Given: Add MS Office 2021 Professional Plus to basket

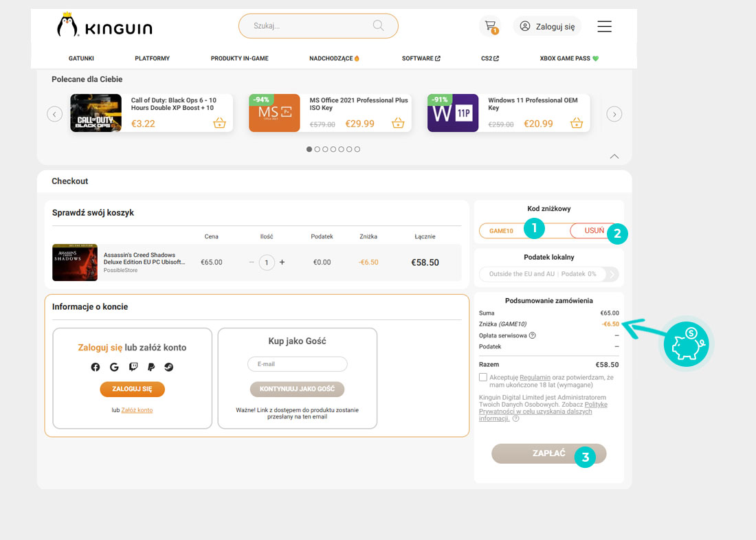Looking at the screenshot, I should coord(398,123).
